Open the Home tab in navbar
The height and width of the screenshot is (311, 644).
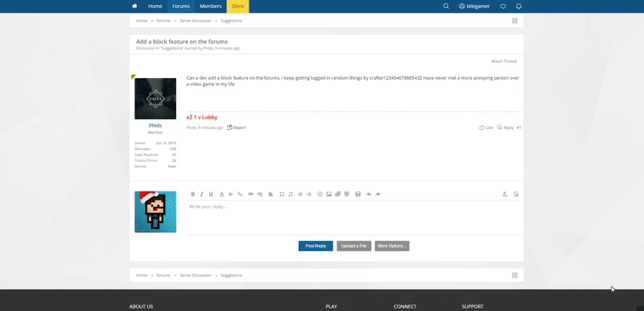pos(155,6)
